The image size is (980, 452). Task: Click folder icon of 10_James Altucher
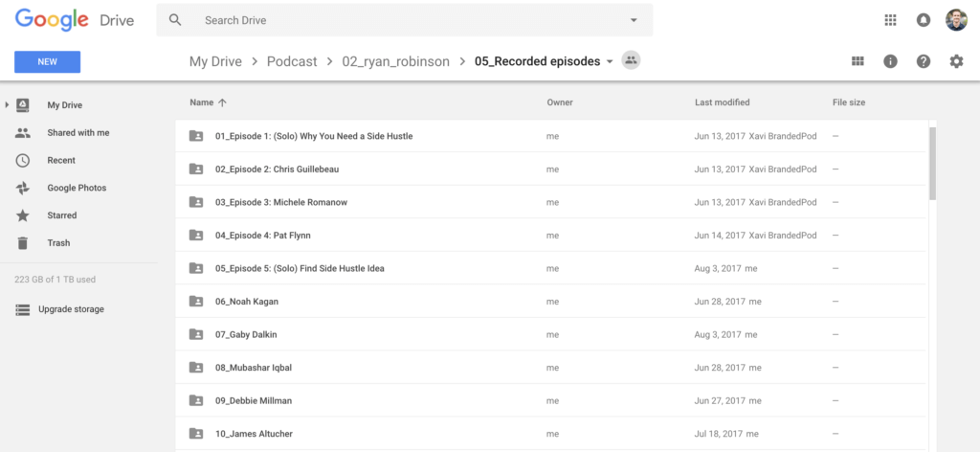click(196, 433)
